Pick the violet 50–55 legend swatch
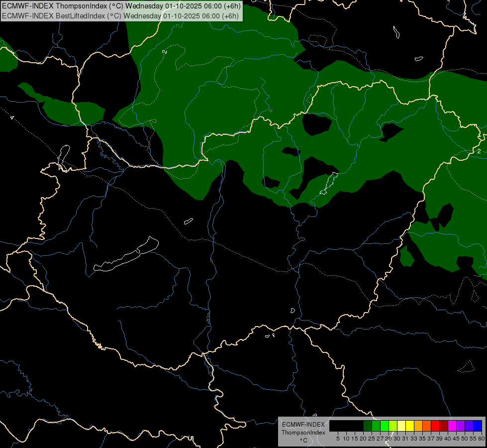 click(469, 426)
